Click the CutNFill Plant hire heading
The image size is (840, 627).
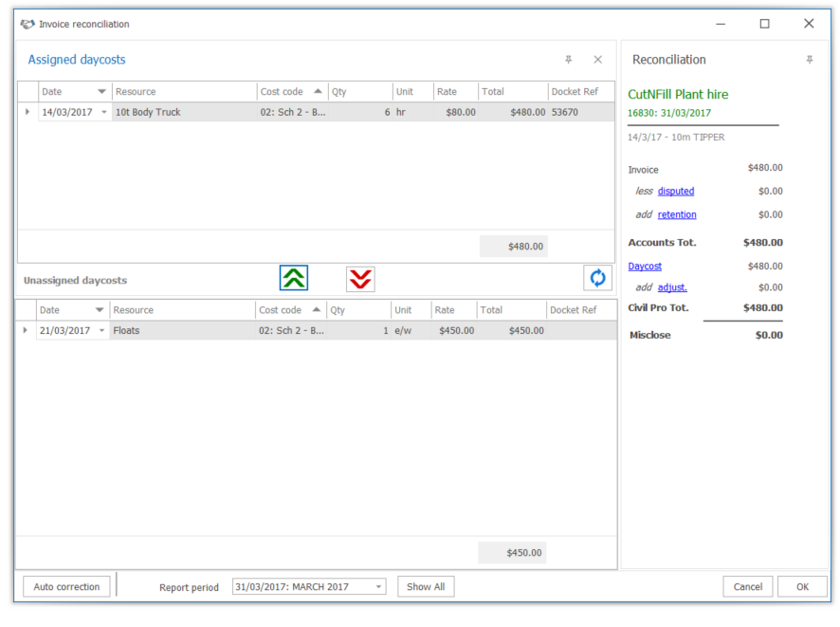(x=678, y=94)
